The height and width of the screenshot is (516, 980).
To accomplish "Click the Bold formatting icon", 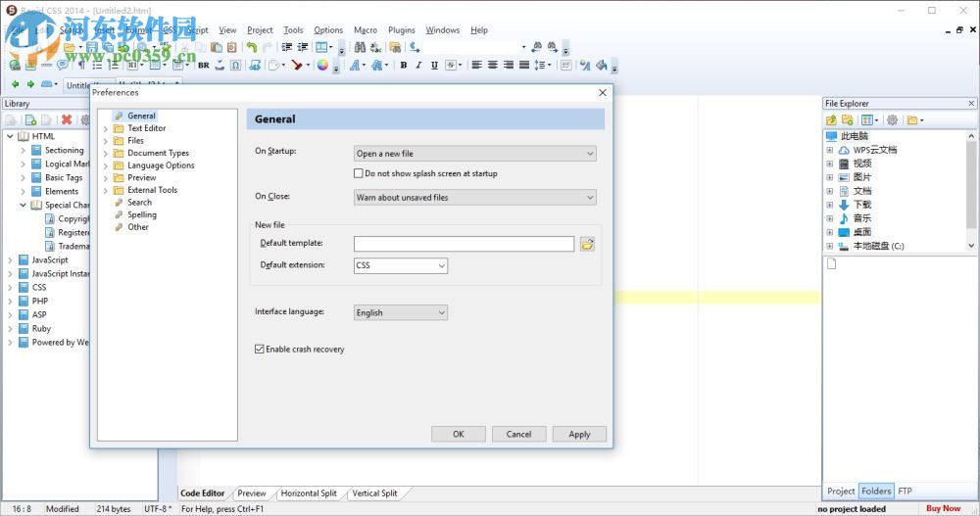I will coord(404,65).
